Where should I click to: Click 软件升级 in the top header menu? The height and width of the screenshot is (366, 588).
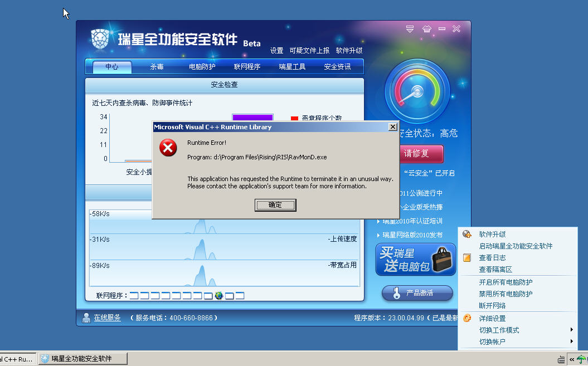349,51
